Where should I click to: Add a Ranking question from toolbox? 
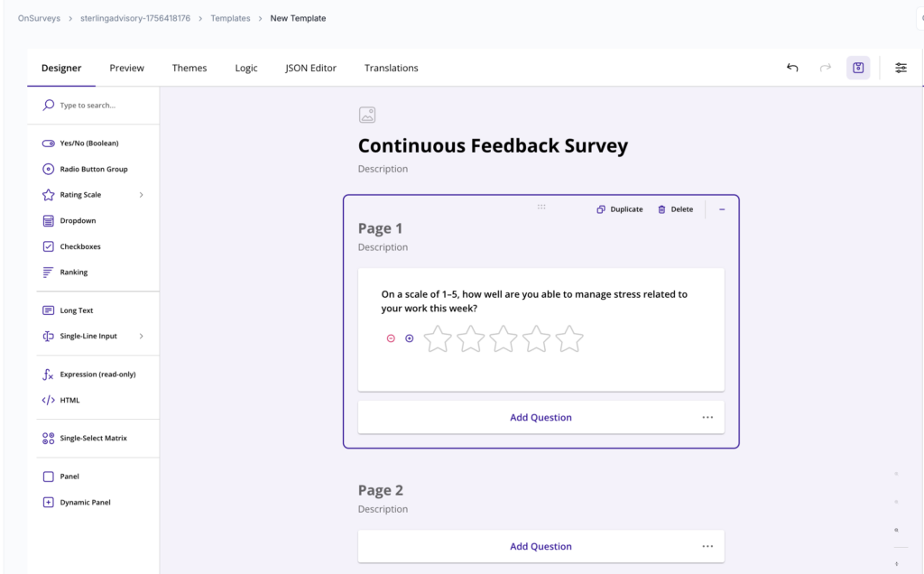pyautogui.click(x=74, y=272)
